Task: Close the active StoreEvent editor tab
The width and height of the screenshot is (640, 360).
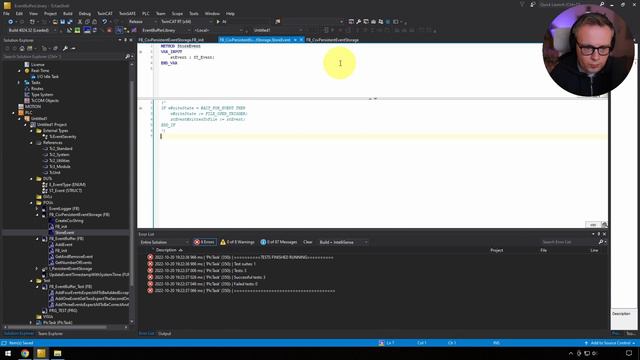Action: (x=301, y=40)
